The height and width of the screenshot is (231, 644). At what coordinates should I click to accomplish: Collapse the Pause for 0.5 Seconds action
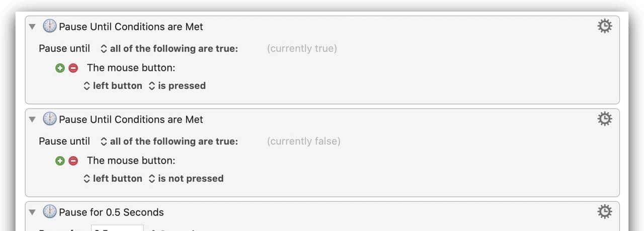tap(33, 212)
